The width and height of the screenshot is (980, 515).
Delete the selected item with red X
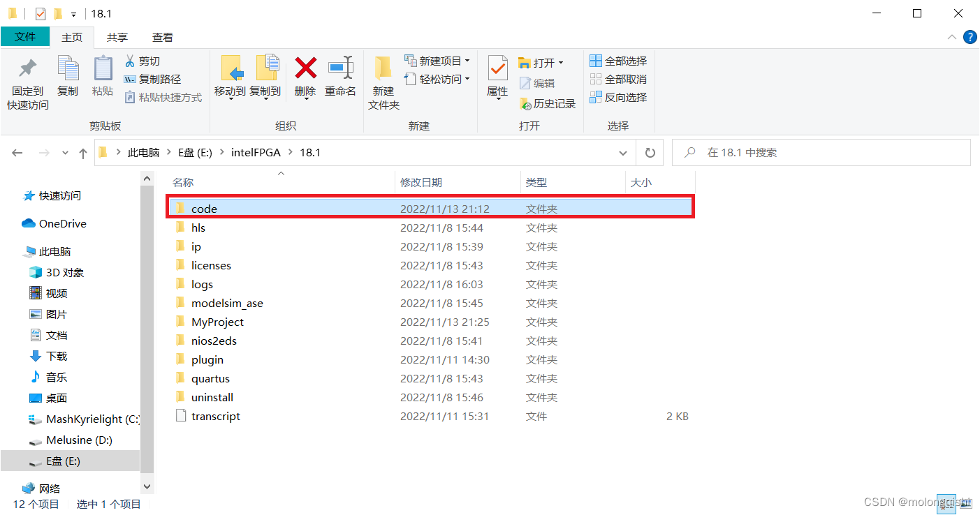(305, 78)
